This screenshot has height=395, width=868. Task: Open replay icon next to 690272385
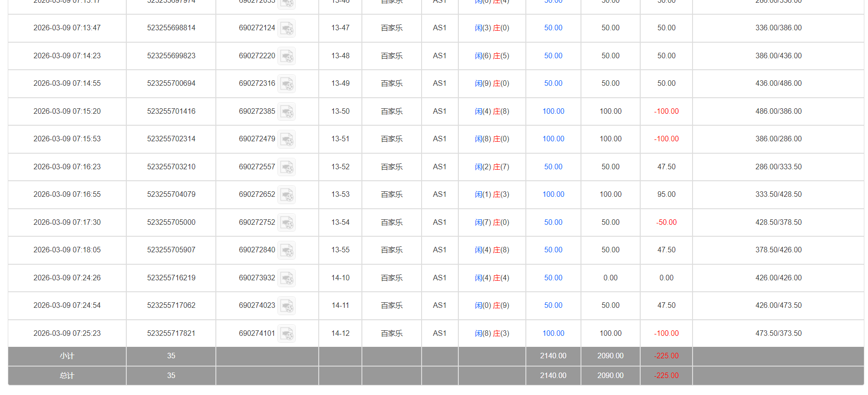(x=287, y=111)
